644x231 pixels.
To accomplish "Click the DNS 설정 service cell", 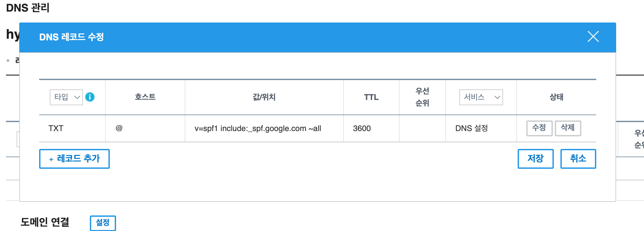I will click(x=471, y=128).
